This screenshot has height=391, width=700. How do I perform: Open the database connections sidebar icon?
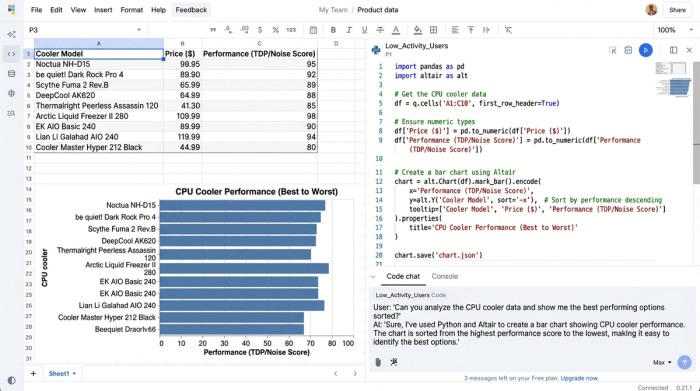point(11,74)
